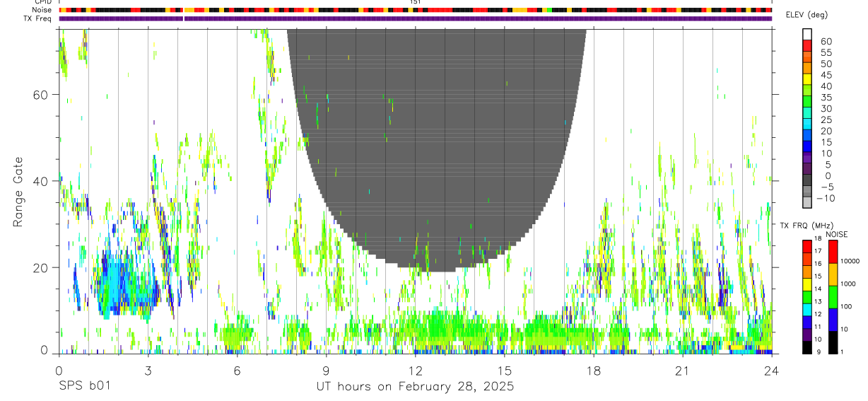Viewport: 868px width, 401px height.
Task: Click the Noise strip row label
Action: [43, 10]
